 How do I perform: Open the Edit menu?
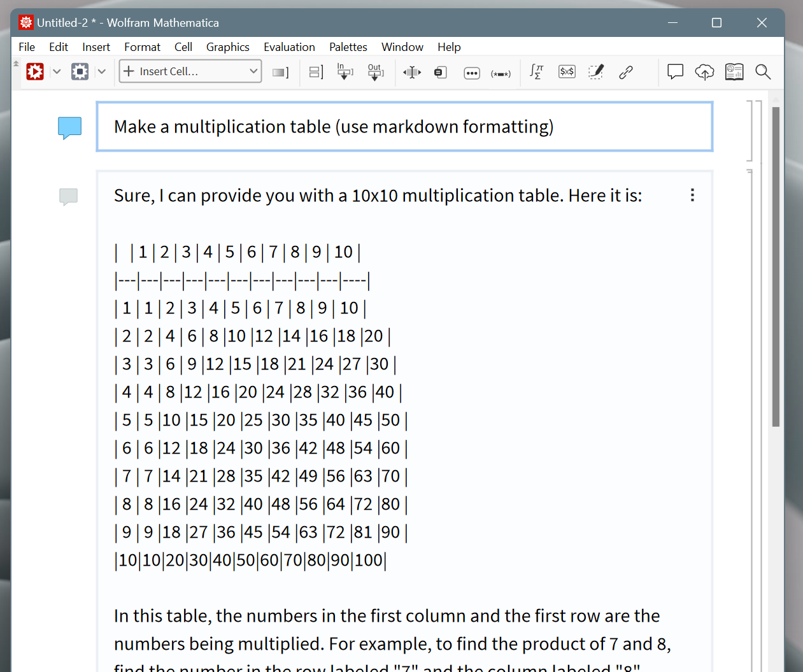click(59, 47)
